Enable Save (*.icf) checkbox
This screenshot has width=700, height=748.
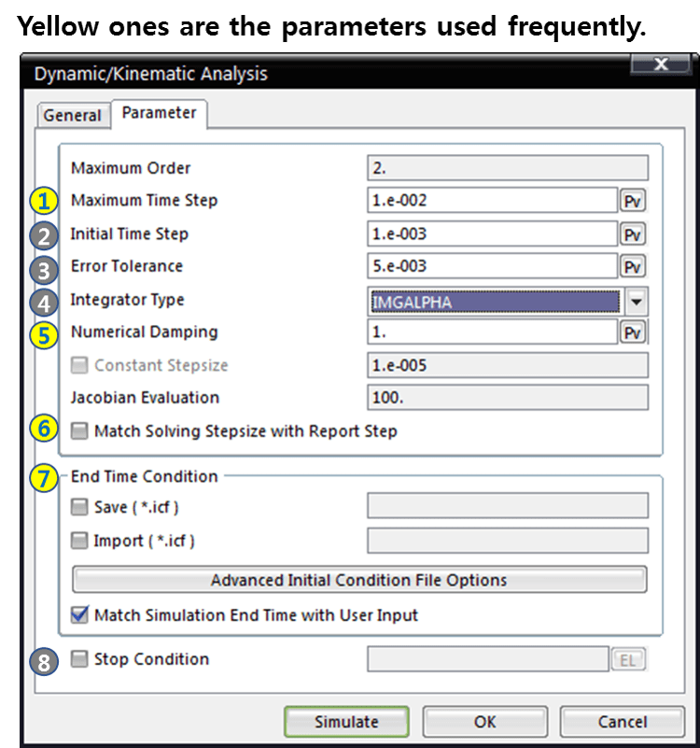coord(79,507)
